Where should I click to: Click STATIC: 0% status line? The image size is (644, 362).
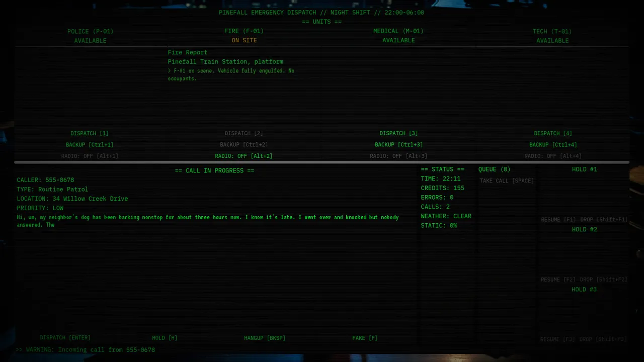click(x=439, y=226)
